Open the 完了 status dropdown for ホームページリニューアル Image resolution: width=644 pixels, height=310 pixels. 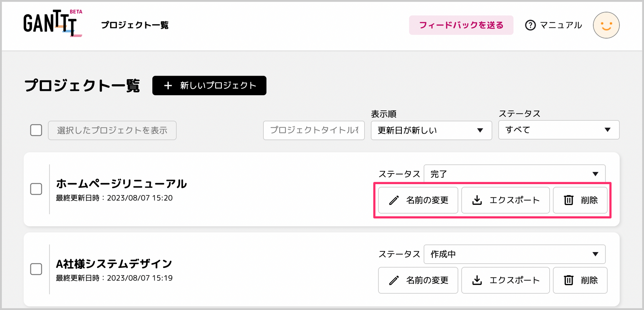pos(515,174)
